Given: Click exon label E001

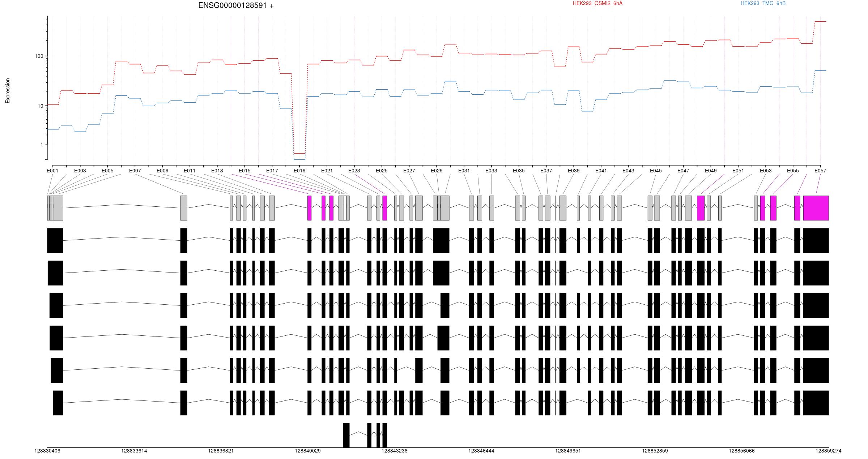Looking at the screenshot, I should coord(52,171).
